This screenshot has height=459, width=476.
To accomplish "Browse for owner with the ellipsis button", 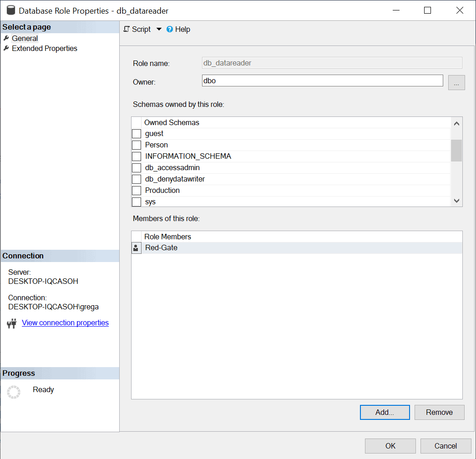I will (456, 82).
